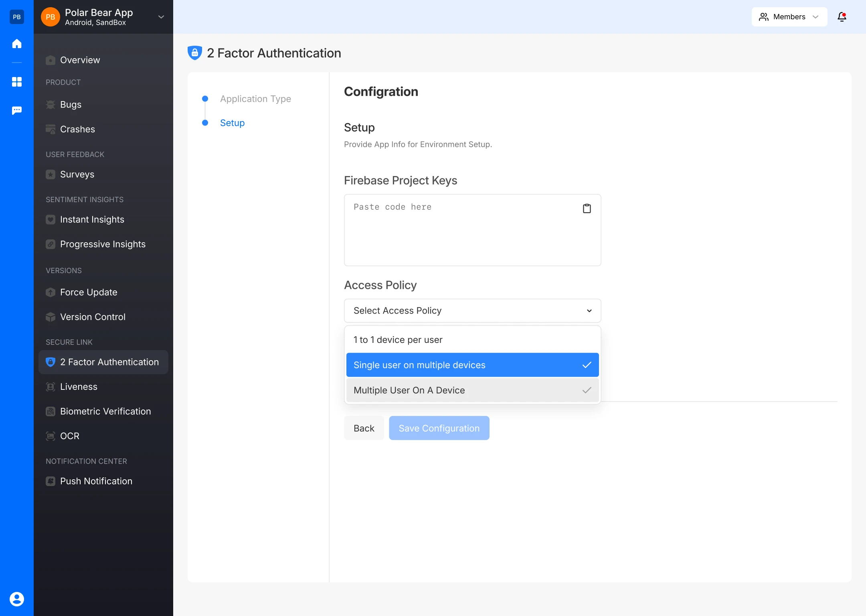Click the Bugs sidebar icon
Image resolution: width=866 pixels, height=616 pixels.
[51, 105]
